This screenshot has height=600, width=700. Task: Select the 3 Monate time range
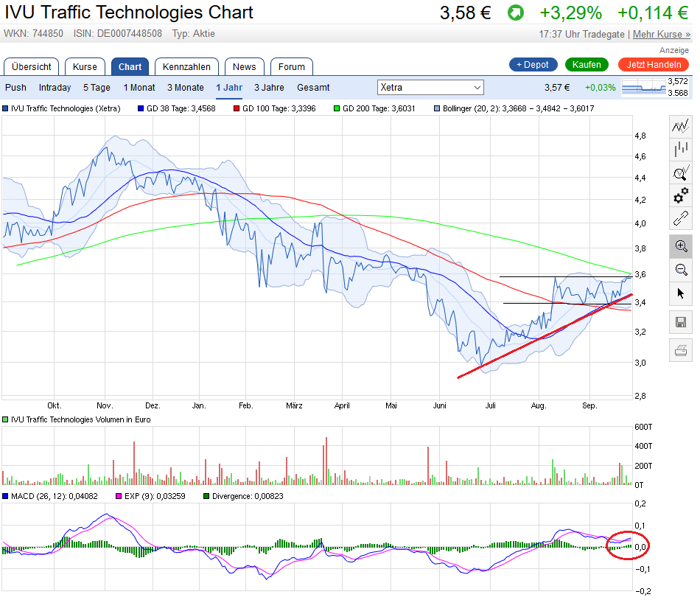[x=186, y=87]
